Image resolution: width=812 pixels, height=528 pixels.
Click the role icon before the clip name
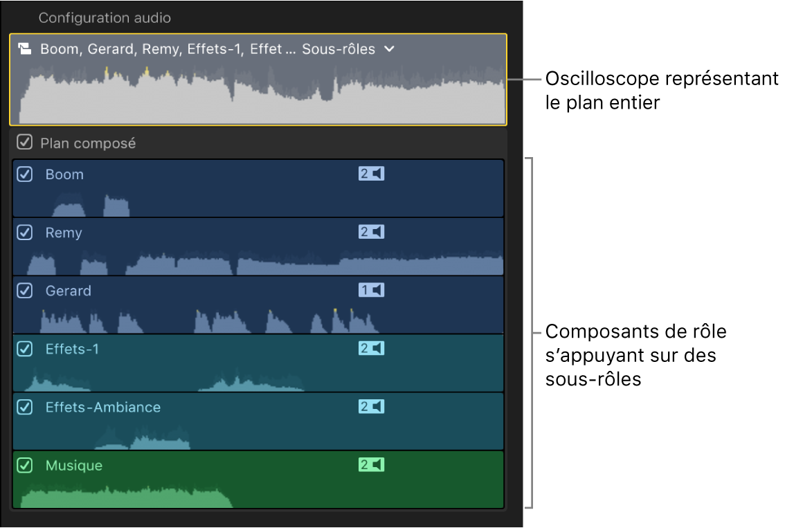[26, 48]
